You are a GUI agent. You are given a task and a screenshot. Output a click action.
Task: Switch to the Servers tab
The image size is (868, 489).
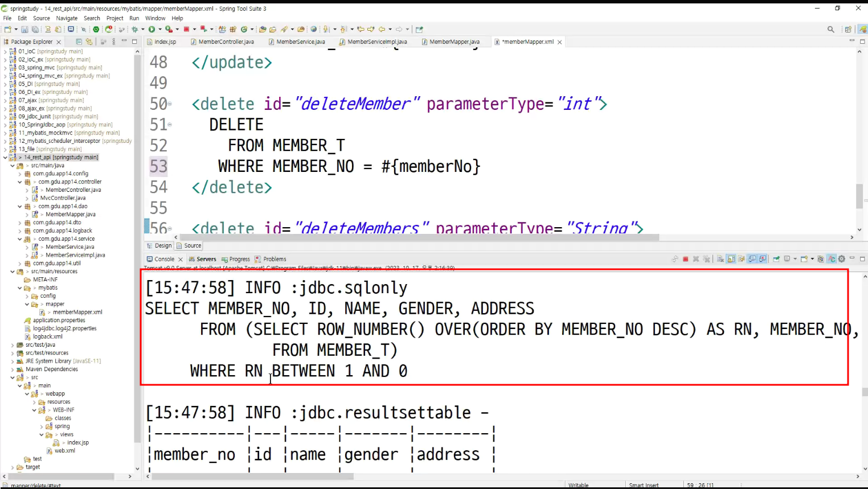203,259
